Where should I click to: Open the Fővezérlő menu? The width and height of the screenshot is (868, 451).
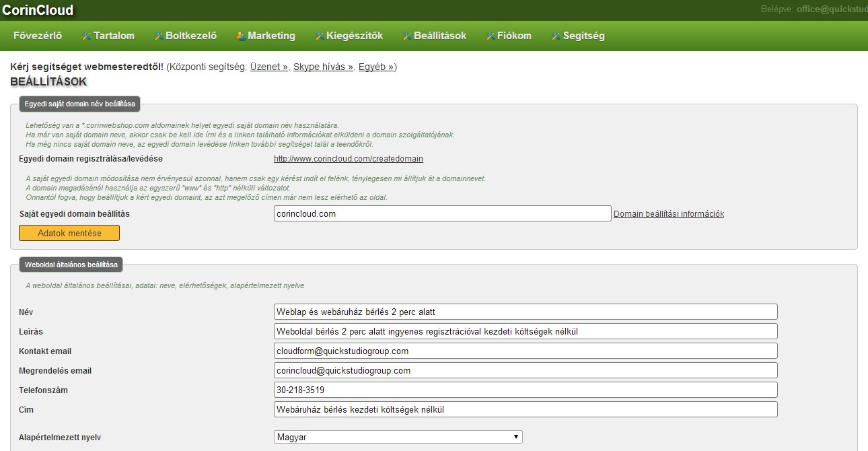[38, 36]
